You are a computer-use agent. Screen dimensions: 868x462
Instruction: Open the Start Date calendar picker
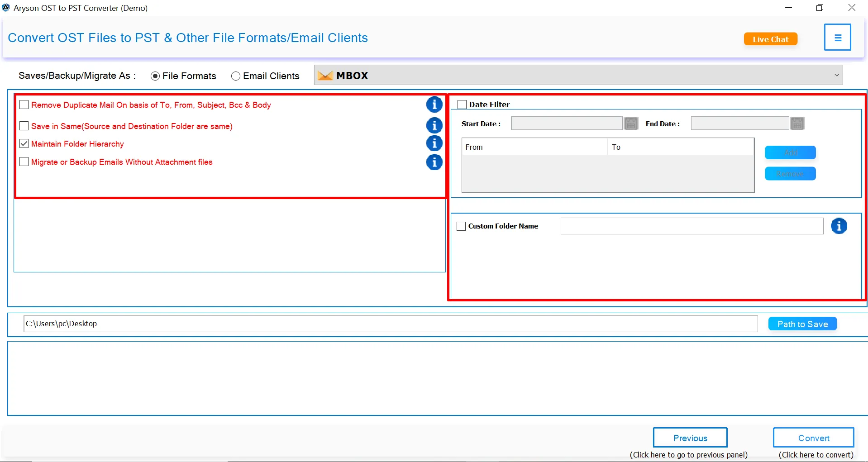pos(631,124)
